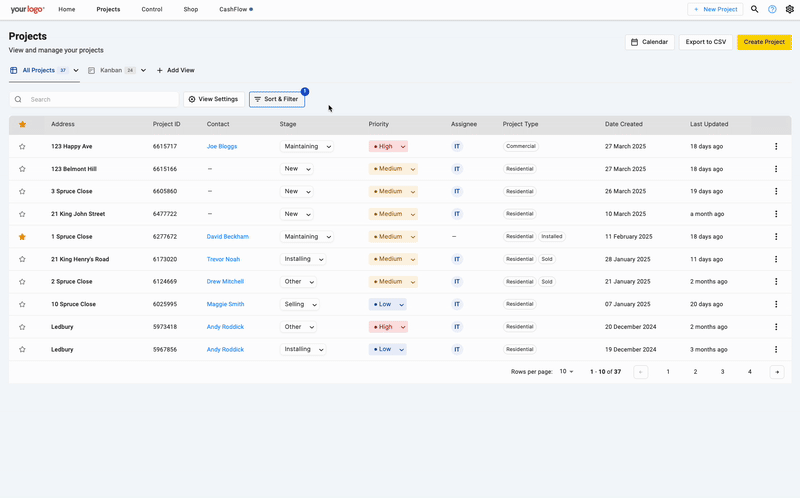800x498 pixels.
Task: Open David Beckham contact link
Action: coord(228,237)
